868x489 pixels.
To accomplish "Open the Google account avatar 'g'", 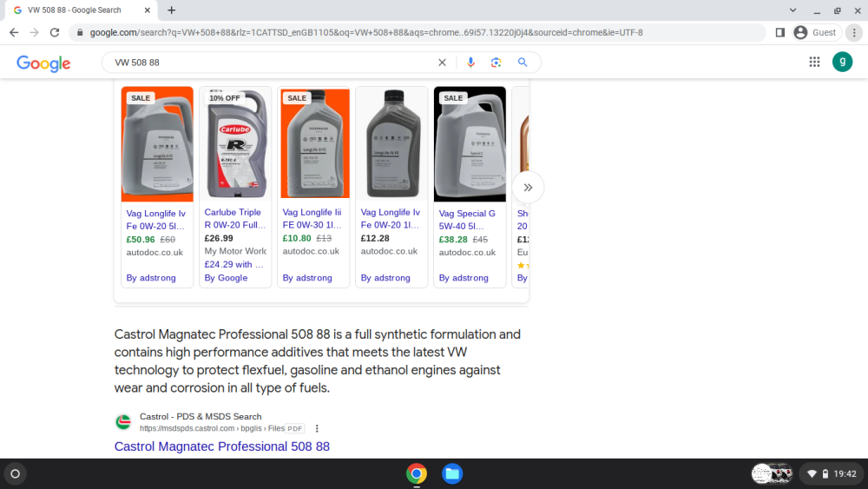I will 843,62.
